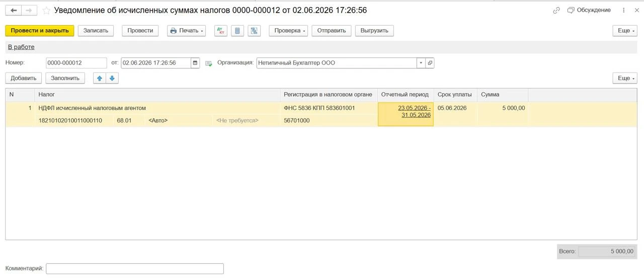
Task: Add document to favorites with star
Action: point(46,11)
